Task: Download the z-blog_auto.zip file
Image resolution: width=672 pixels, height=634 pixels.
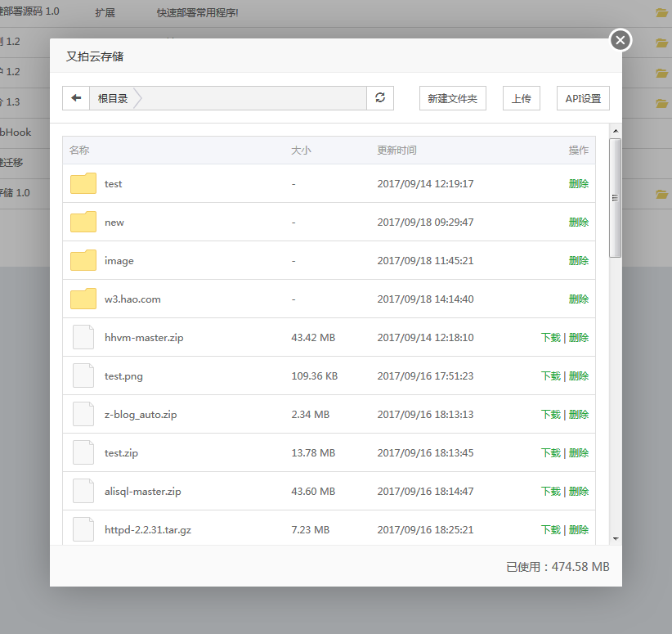Action: click(x=551, y=415)
